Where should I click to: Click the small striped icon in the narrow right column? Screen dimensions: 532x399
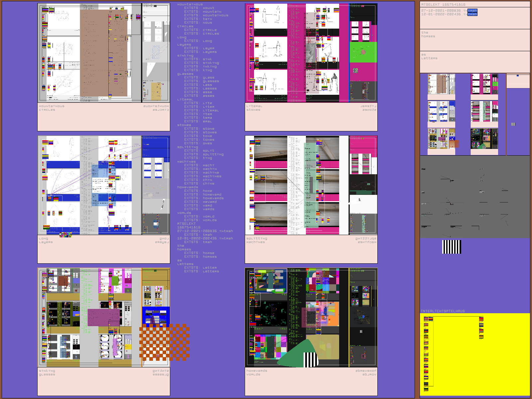[x=513, y=124]
